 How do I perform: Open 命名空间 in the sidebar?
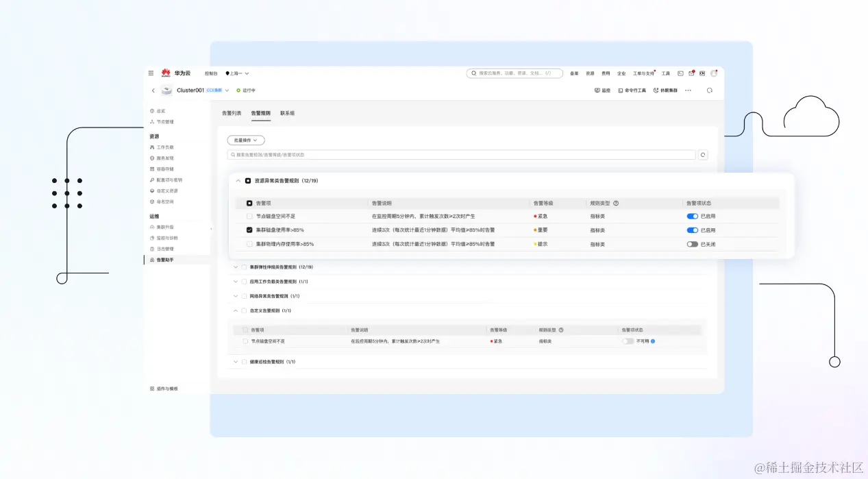(162, 202)
